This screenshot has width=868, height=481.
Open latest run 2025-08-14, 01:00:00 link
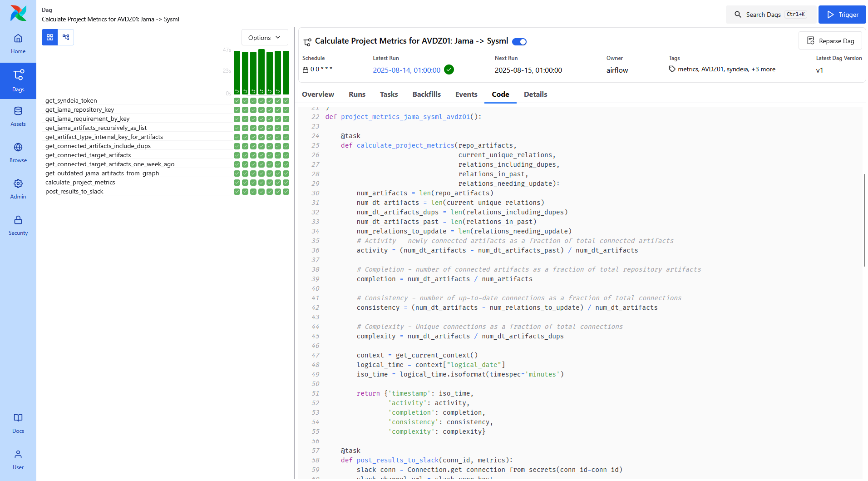(x=406, y=70)
